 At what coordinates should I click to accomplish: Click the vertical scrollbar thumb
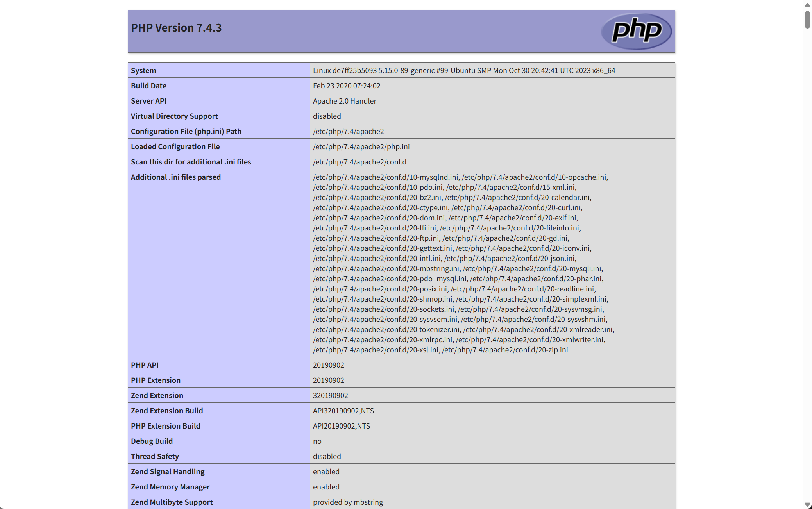coord(807,20)
